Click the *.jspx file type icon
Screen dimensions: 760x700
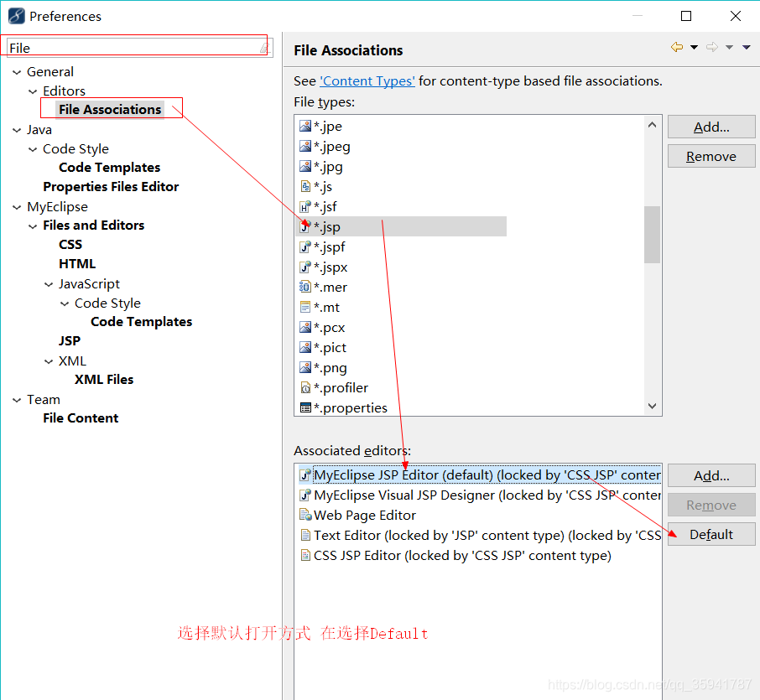pyautogui.click(x=305, y=267)
